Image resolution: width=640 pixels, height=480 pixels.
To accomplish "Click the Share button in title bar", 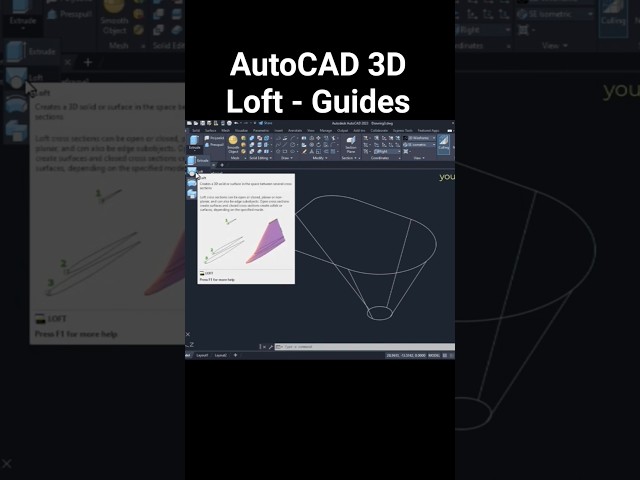I will [265, 123].
